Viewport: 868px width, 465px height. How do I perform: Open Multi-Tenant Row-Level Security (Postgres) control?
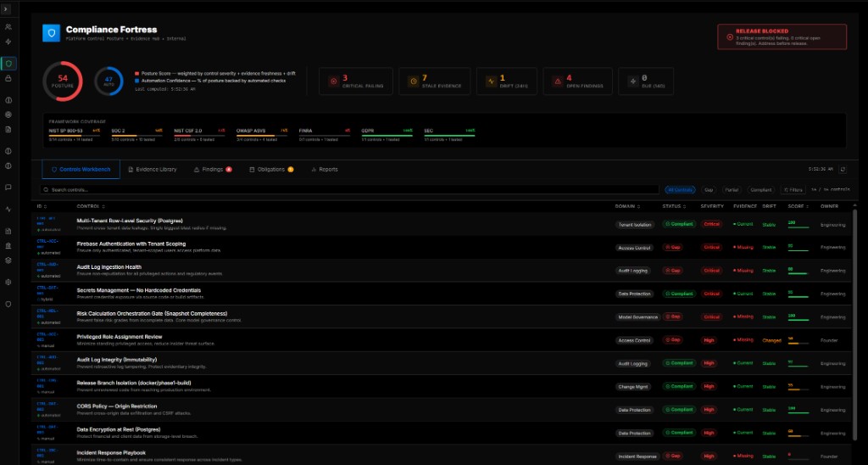[x=130, y=221]
